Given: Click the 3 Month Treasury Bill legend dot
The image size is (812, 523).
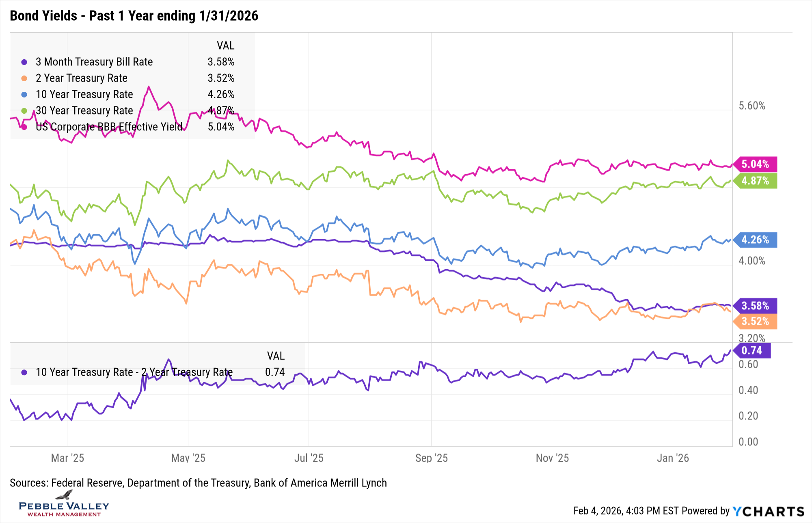Looking at the screenshot, I should coord(24,62).
